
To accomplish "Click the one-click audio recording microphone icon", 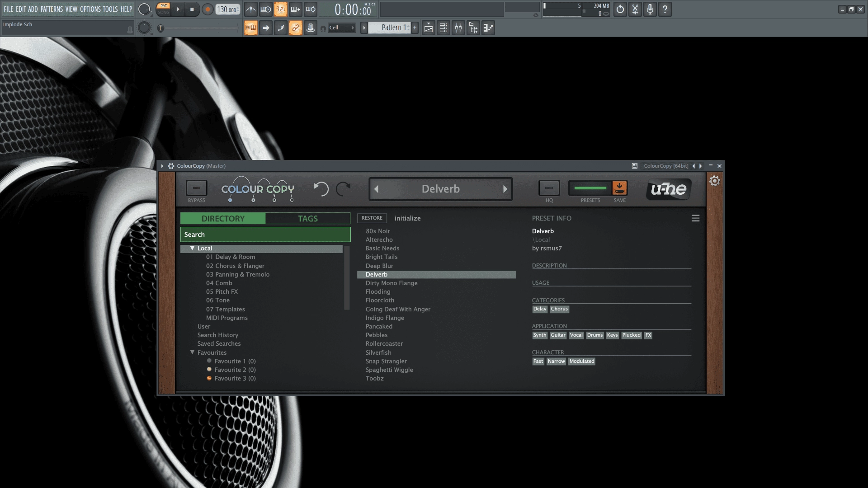I will pyautogui.click(x=650, y=9).
